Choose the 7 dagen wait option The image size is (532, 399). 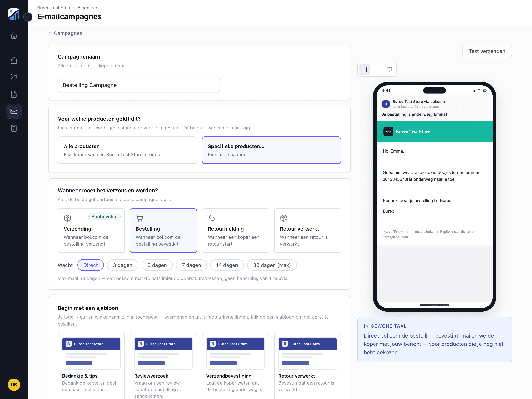pyautogui.click(x=191, y=265)
